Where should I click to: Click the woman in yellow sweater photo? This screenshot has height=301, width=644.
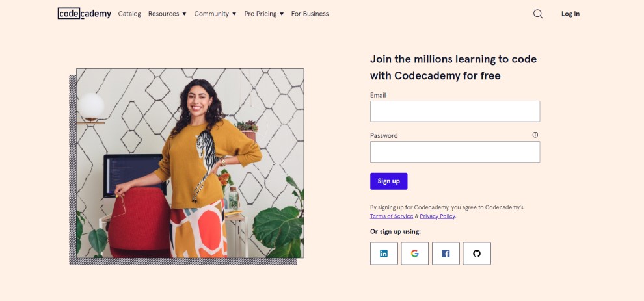point(190,163)
